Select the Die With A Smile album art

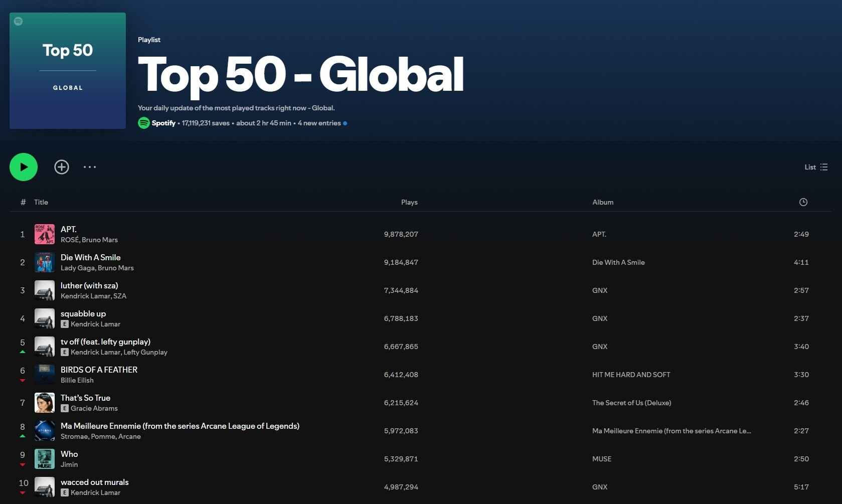coord(45,262)
